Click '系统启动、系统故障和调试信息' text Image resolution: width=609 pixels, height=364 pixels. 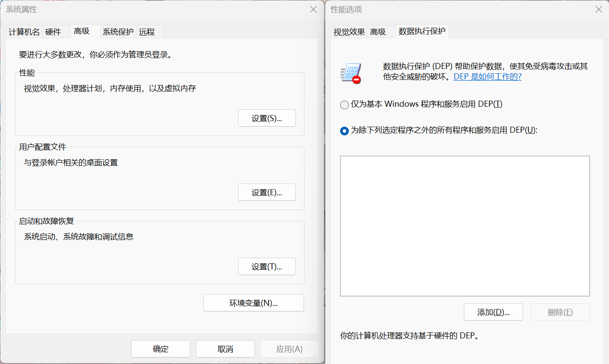pyautogui.click(x=79, y=237)
